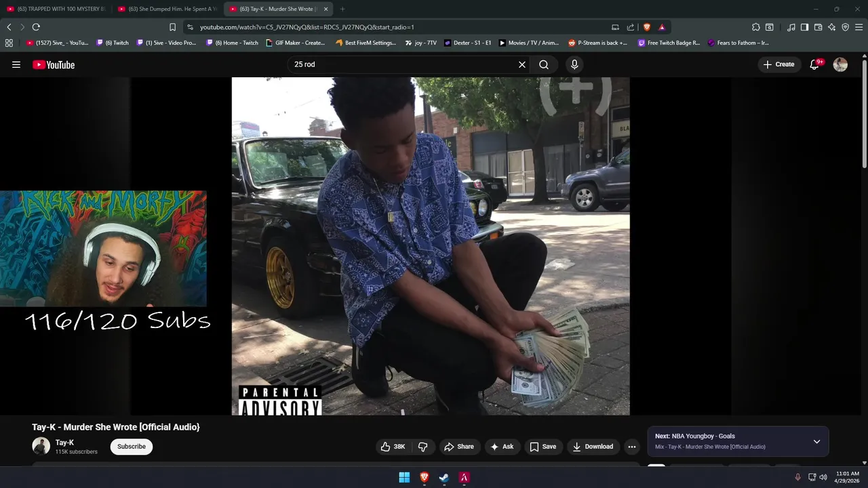868x488 pixels.
Task: Open the YouTube hamburger guide menu
Action: pos(16,64)
